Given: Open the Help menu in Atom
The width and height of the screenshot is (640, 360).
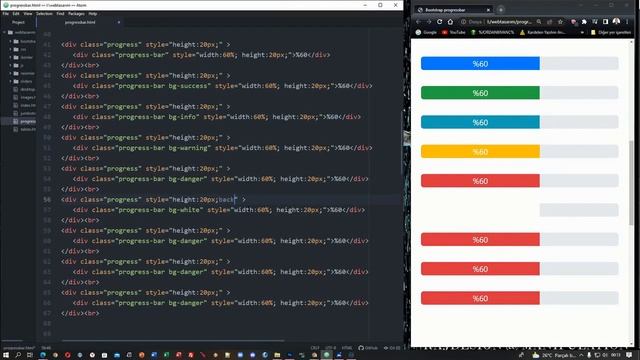Looking at the screenshot, I should click(93, 13).
